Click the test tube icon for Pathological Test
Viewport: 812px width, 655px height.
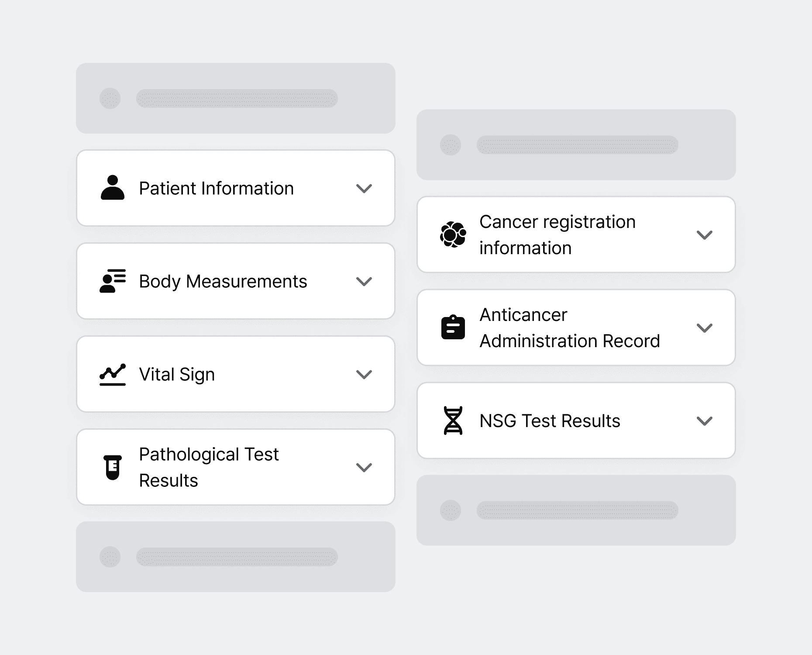tap(113, 467)
